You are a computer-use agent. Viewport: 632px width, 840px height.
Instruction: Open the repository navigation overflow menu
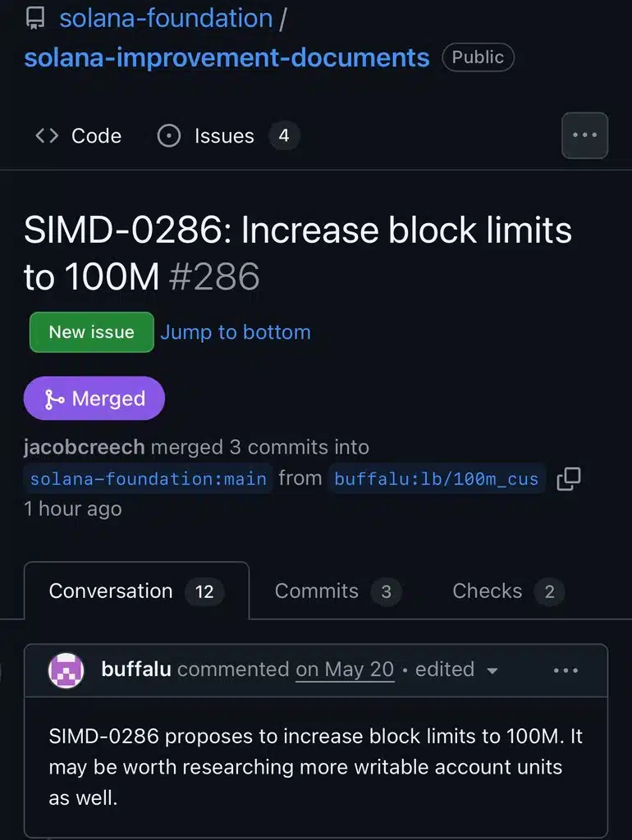tap(584, 135)
